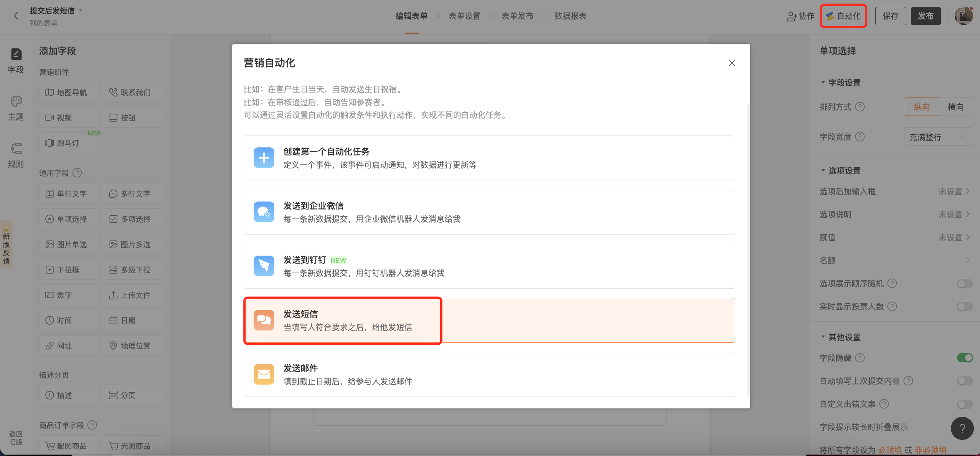Click the yellow email envelope icon

tap(264, 374)
